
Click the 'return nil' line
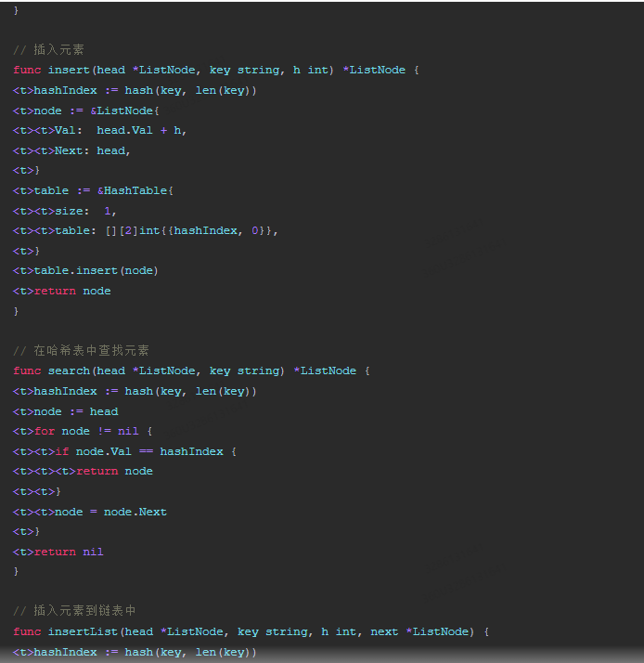(58, 552)
